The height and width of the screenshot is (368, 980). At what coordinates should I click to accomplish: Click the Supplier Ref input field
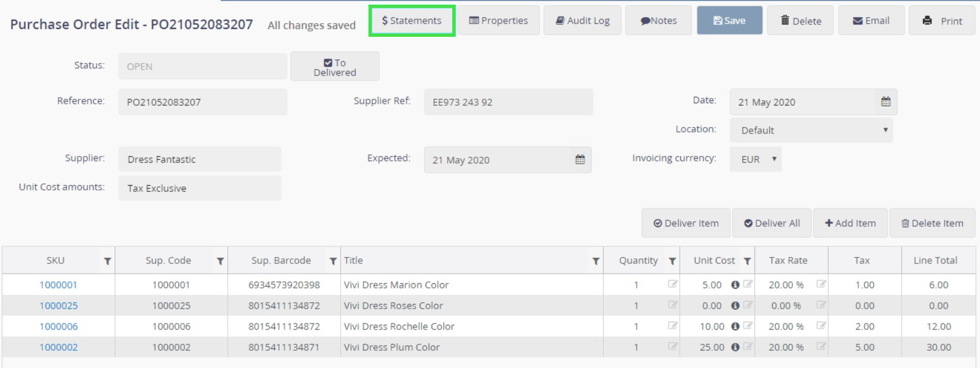[x=508, y=102]
